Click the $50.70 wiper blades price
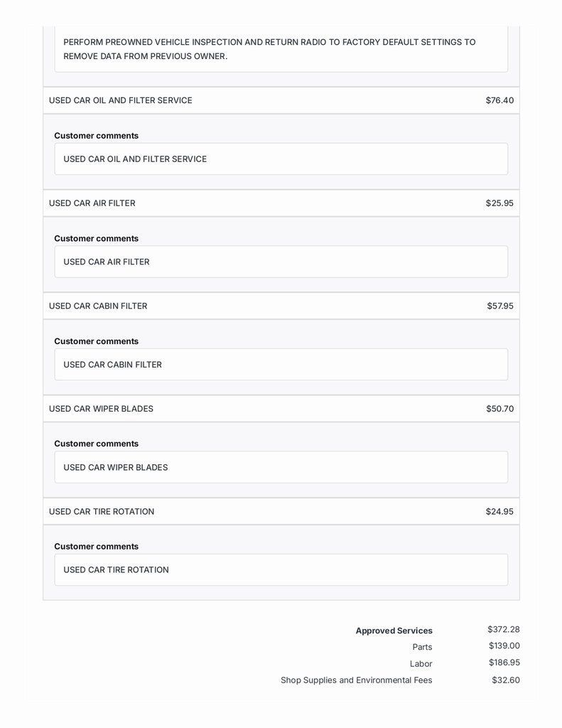This screenshot has height=728, width=562. pos(499,409)
